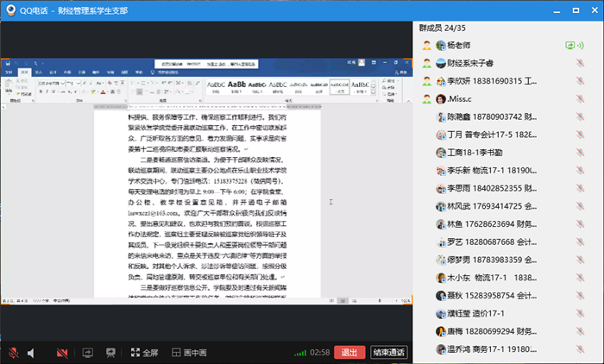Screen dimensions: 604x364
Task: Click muted mic icon beside 财经系宋子睿
Action: tap(582, 63)
